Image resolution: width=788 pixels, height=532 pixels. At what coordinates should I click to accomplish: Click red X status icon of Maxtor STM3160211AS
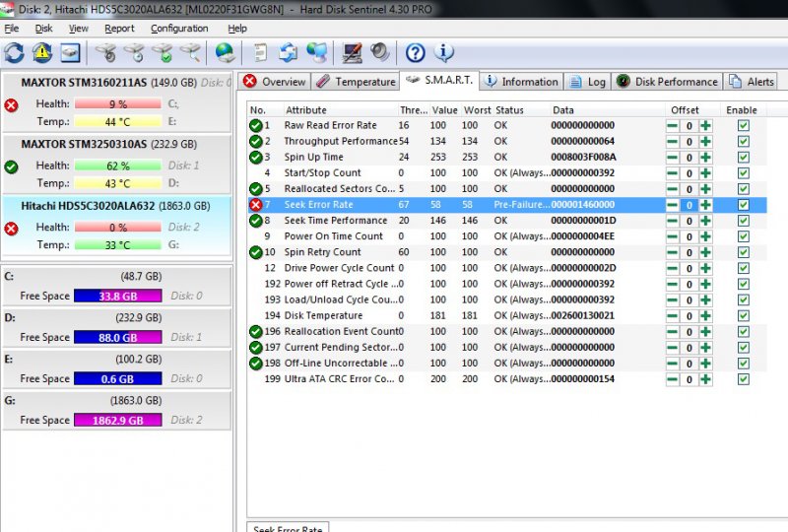(x=11, y=105)
